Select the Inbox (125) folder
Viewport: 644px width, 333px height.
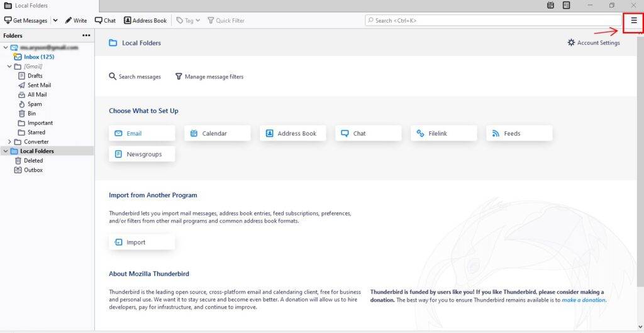tap(39, 57)
